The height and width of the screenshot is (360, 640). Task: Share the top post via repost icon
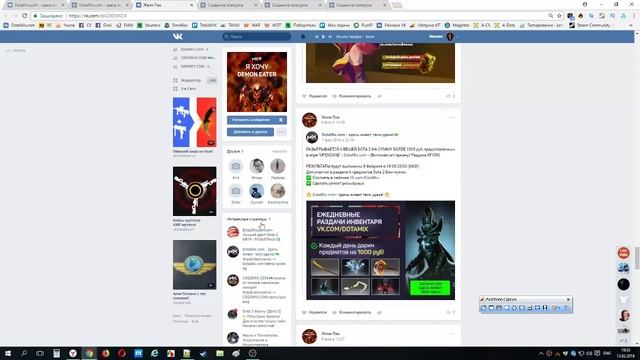pyautogui.click(x=379, y=96)
